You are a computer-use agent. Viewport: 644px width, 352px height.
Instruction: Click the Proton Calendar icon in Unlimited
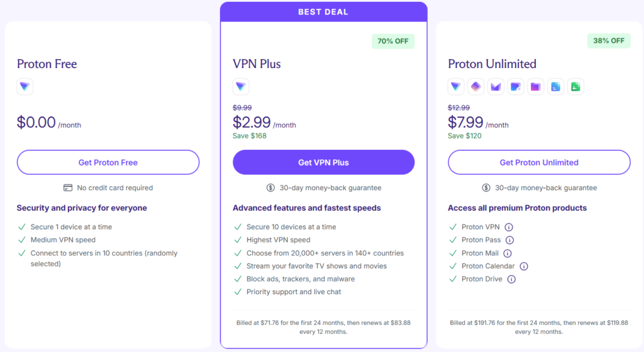click(516, 86)
